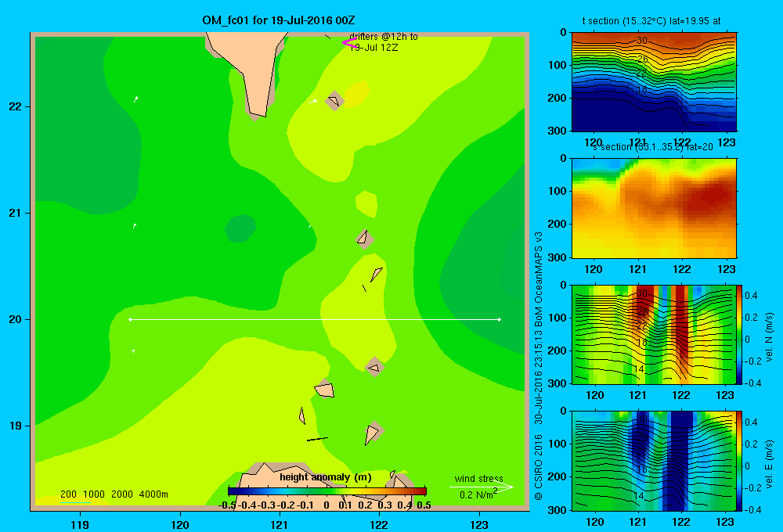This screenshot has width=783, height=532.
Task: Click the title 'OM_fc01 for 19-Jul-2016 00Z'
Action: [279, 20]
